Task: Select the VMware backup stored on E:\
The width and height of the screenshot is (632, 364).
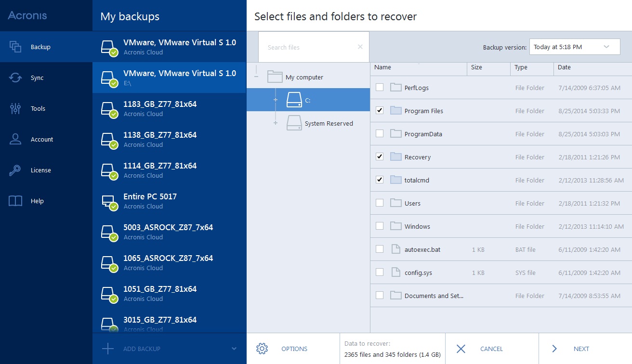Action: click(170, 78)
